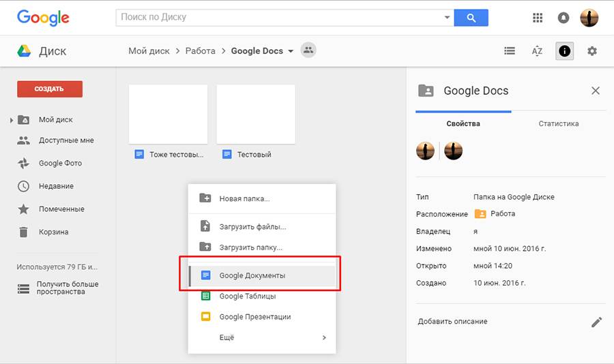Image resolution: width=614 pixels, height=364 pixels.
Task: Click the upload folder icon in menu
Action: tap(205, 247)
